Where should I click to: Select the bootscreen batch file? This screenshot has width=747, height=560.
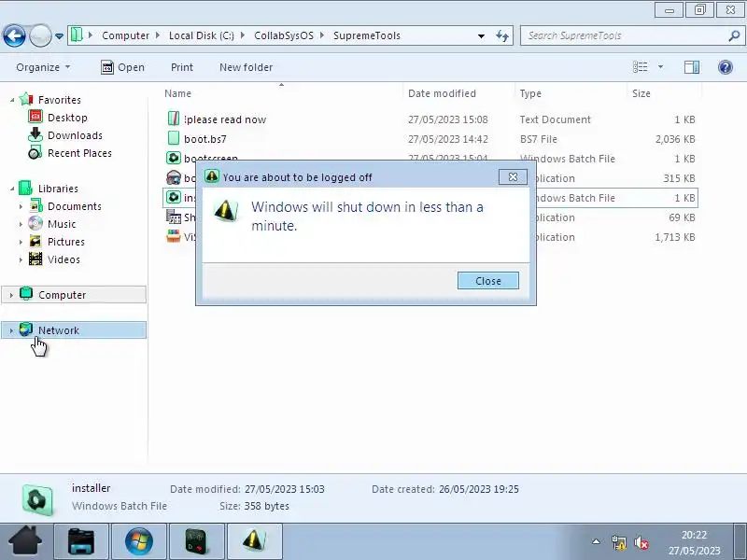[x=211, y=158]
